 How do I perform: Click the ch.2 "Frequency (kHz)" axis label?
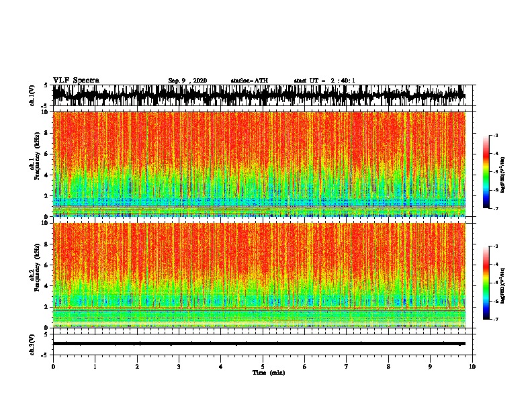[x=38, y=267]
